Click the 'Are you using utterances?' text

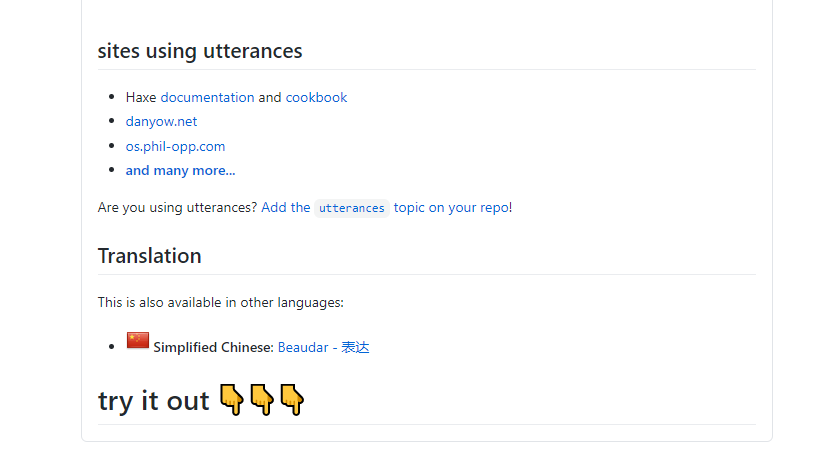point(177,208)
